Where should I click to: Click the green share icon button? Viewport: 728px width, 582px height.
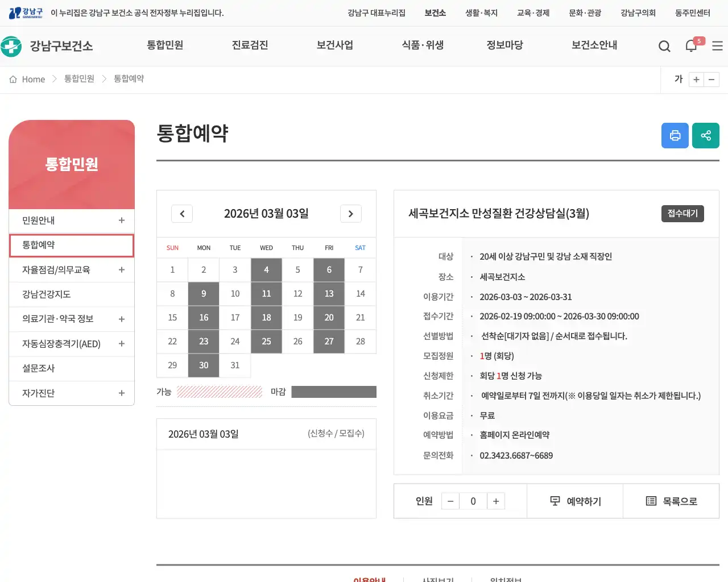[706, 135]
